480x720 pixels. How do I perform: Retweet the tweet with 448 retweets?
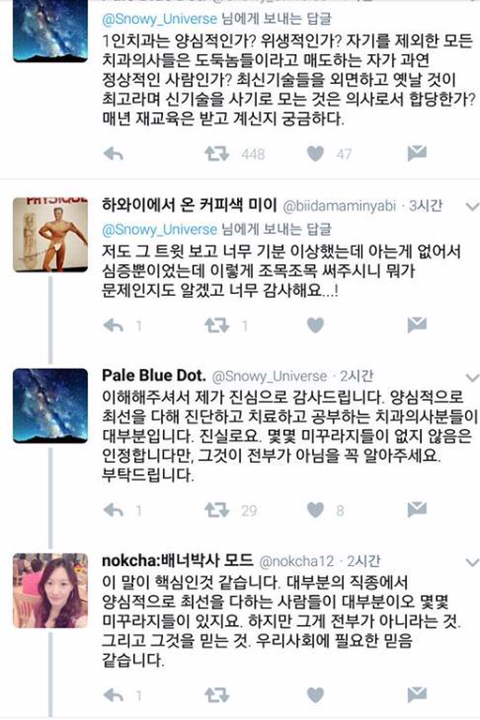pyautogui.click(x=216, y=154)
